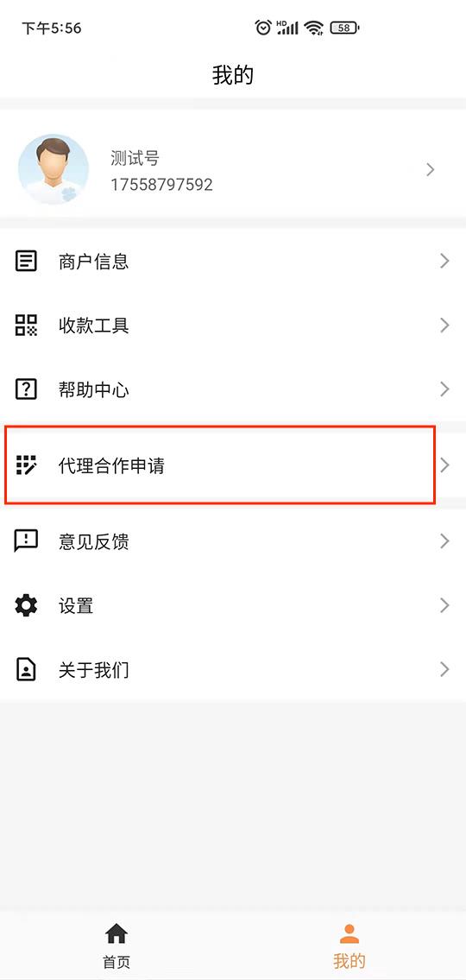This screenshot has width=466, height=980.
Task: Tap the phone number 17558797592
Action: [x=161, y=185]
